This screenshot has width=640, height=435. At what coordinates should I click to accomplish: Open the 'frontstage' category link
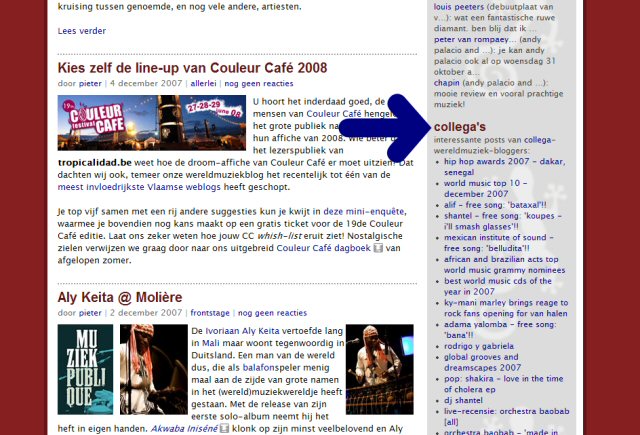(210, 313)
